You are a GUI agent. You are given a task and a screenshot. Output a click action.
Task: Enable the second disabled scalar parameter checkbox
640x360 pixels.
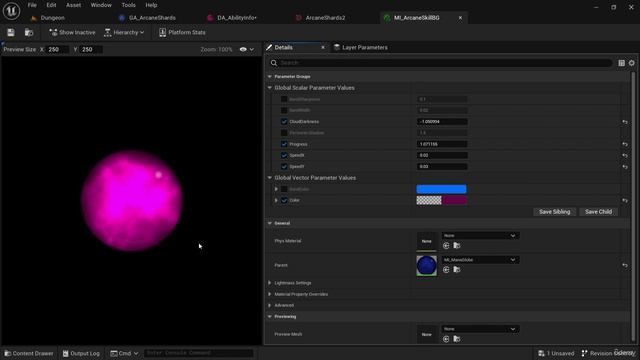click(x=284, y=110)
